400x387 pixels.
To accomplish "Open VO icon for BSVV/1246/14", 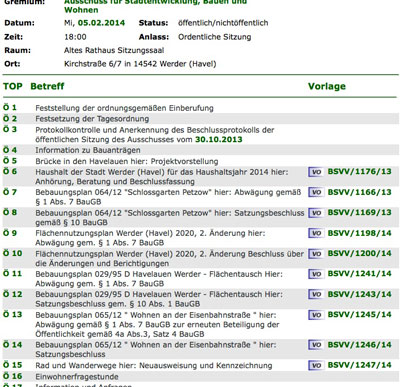I will coord(316,345).
